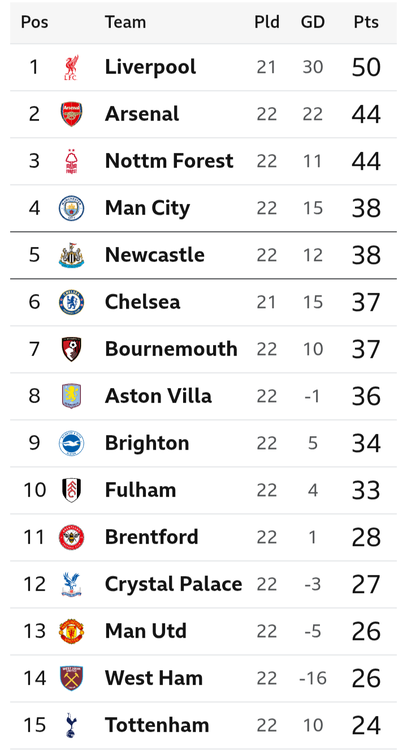
Task: Click the Man City round badge
Action: click(71, 208)
